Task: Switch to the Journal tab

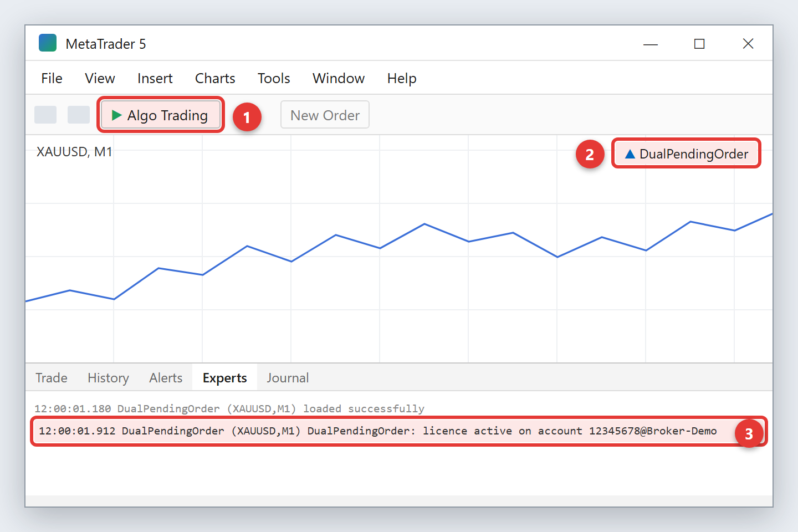Action: coord(288,378)
